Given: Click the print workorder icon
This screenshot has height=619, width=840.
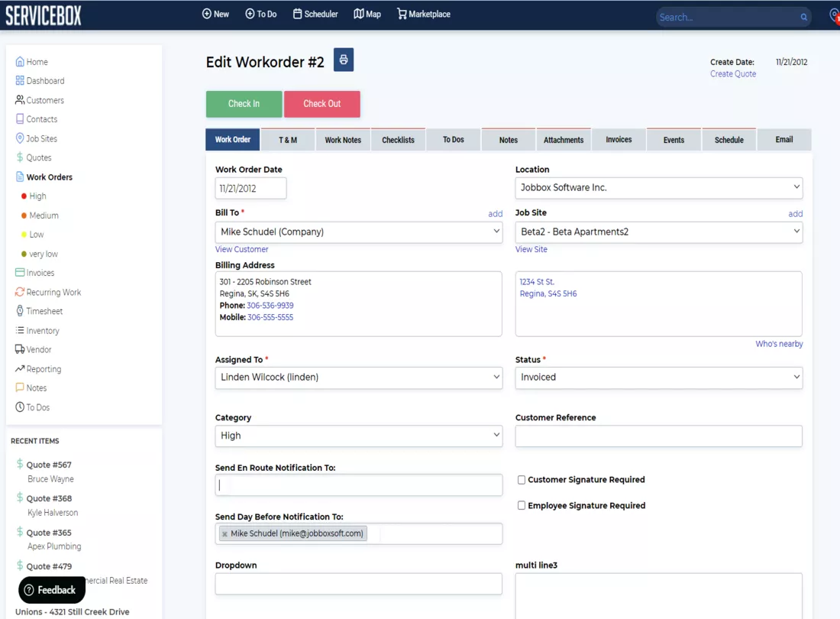Looking at the screenshot, I should (344, 60).
